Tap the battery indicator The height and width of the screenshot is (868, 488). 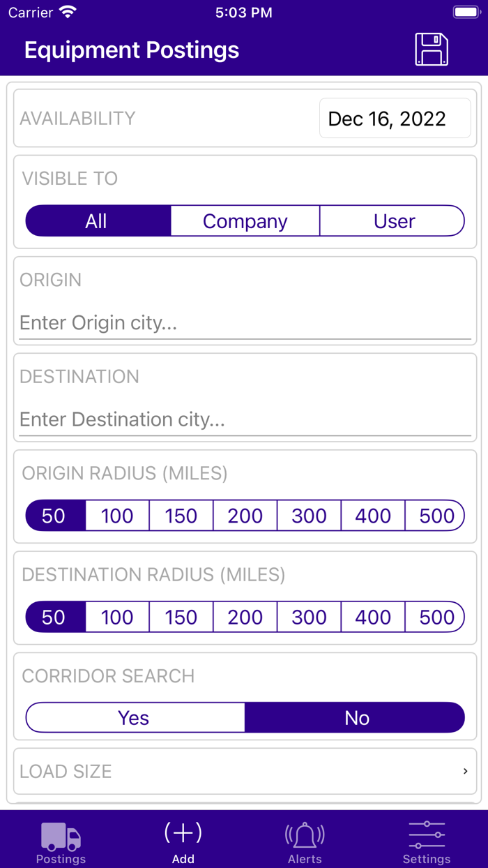464,11
